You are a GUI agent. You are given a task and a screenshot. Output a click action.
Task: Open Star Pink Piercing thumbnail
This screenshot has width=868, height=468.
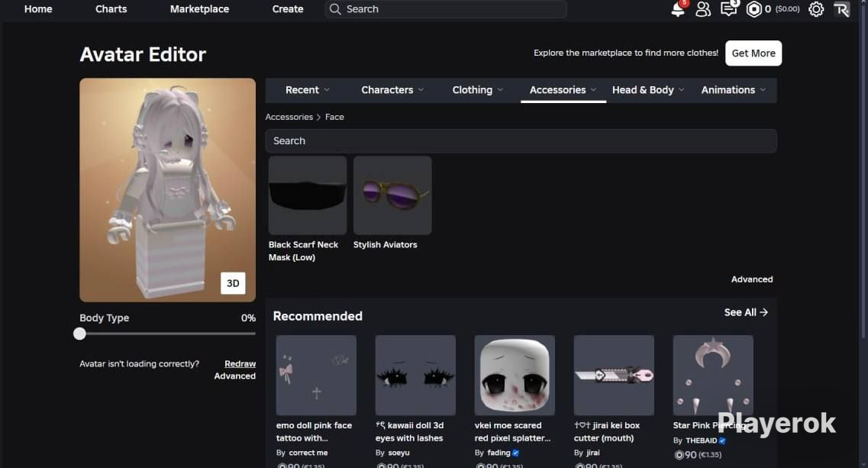[713, 375]
